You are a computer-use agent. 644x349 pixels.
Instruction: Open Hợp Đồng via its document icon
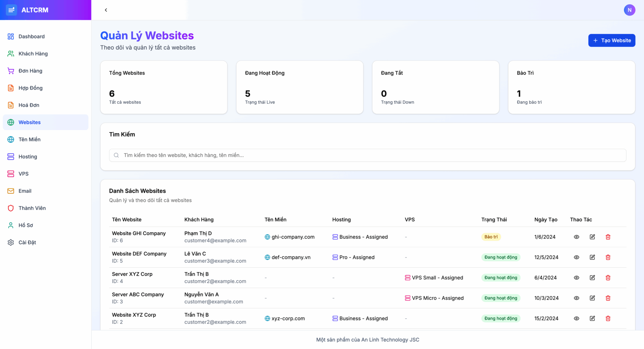tap(10, 88)
